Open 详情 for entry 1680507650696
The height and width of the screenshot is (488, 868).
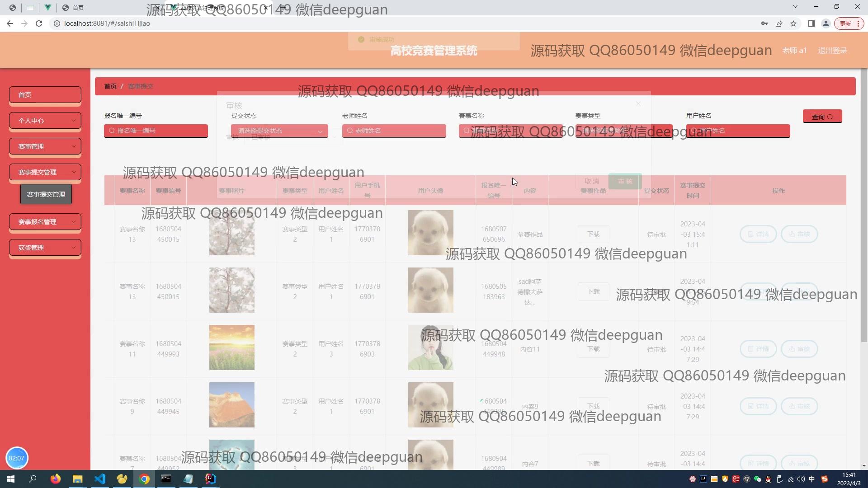758,234
